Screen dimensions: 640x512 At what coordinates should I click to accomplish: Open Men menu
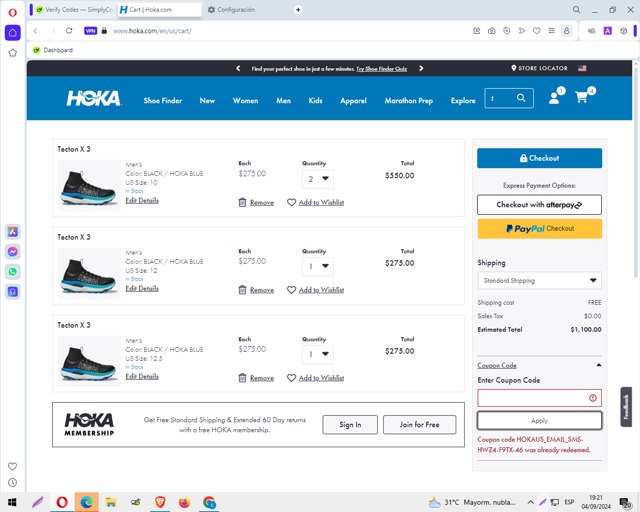[x=283, y=100]
